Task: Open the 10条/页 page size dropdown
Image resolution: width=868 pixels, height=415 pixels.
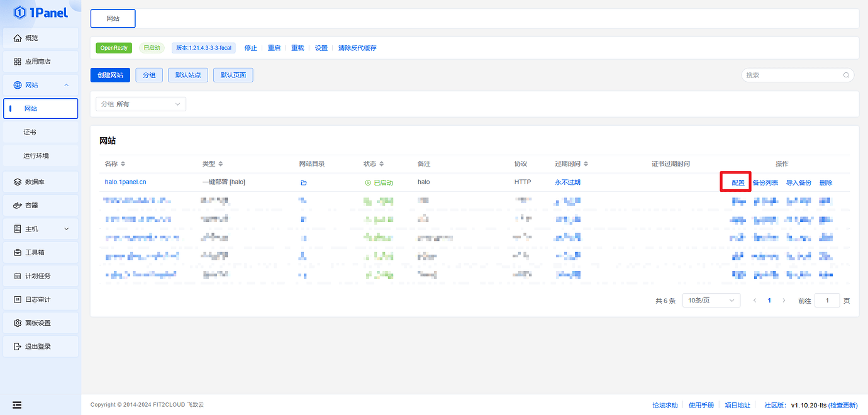Action: pyautogui.click(x=711, y=301)
